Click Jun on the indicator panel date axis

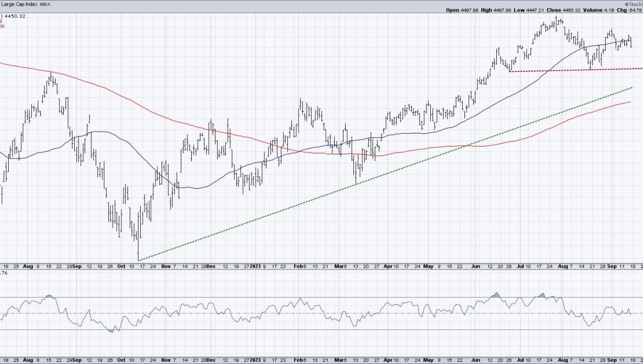(476, 360)
